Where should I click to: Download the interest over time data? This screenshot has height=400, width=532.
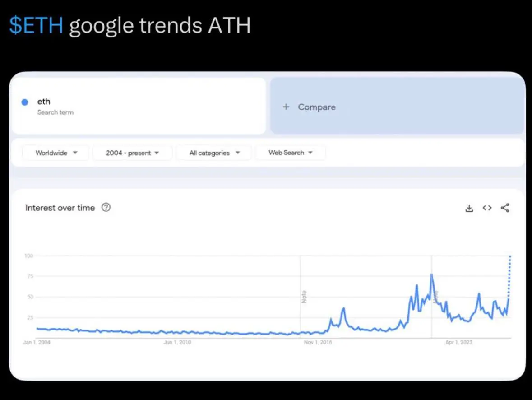pyautogui.click(x=469, y=208)
